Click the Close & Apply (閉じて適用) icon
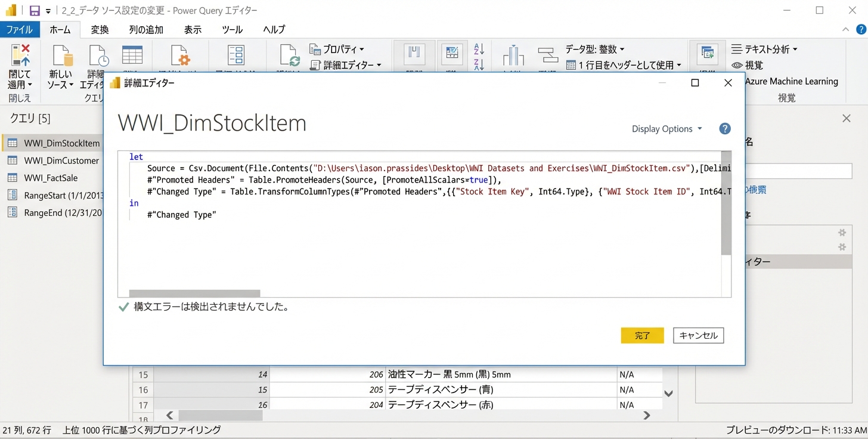The width and height of the screenshot is (868, 439). coord(20,55)
